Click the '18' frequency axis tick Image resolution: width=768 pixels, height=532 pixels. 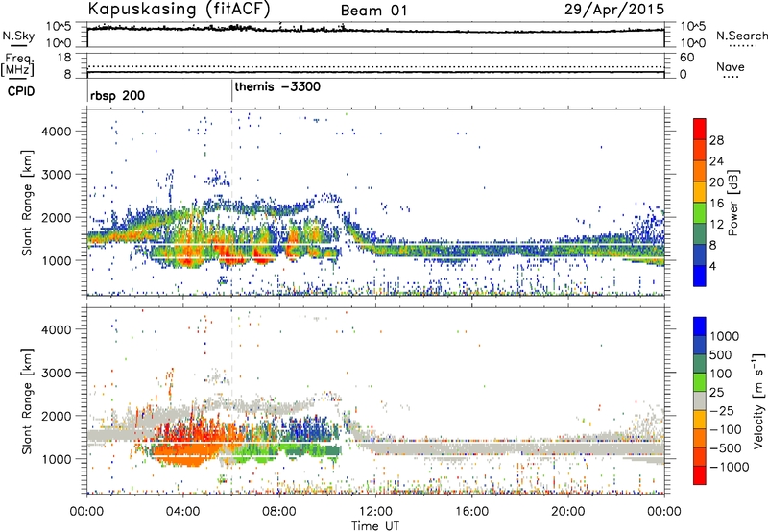pos(64,58)
